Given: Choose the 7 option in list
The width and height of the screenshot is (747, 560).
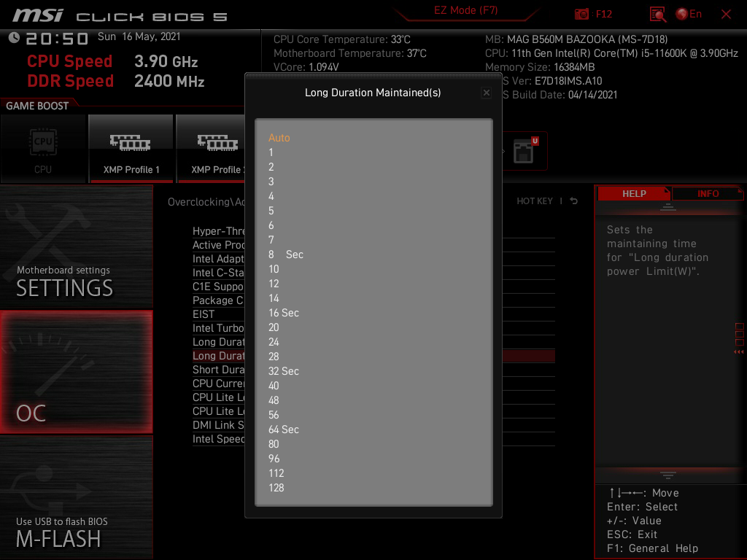Looking at the screenshot, I should point(271,240).
